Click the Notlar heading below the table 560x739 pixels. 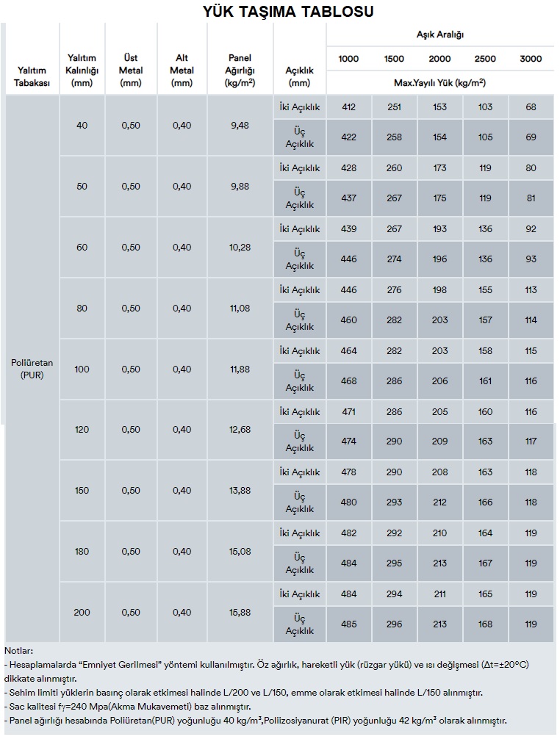click(x=19, y=651)
